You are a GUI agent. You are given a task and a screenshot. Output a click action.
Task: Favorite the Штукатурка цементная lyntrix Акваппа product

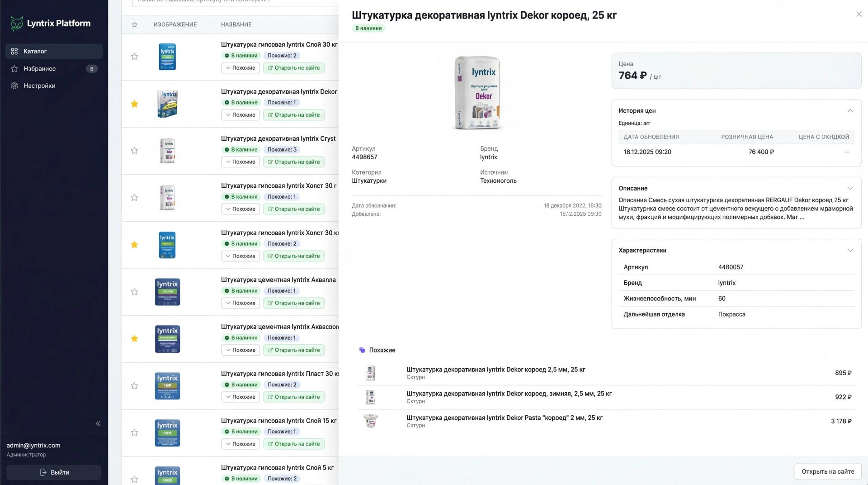click(x=134, y=291)
